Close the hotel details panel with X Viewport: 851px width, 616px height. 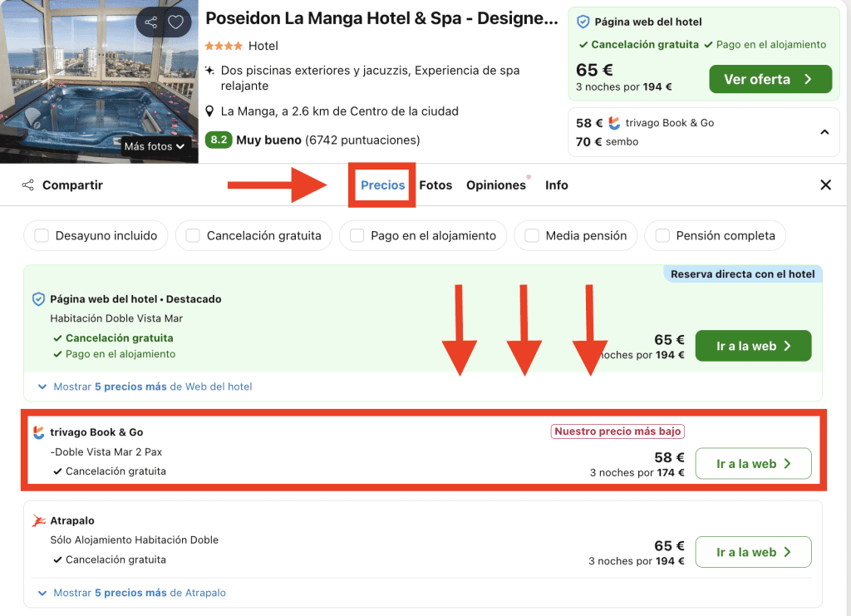[825, 185]
